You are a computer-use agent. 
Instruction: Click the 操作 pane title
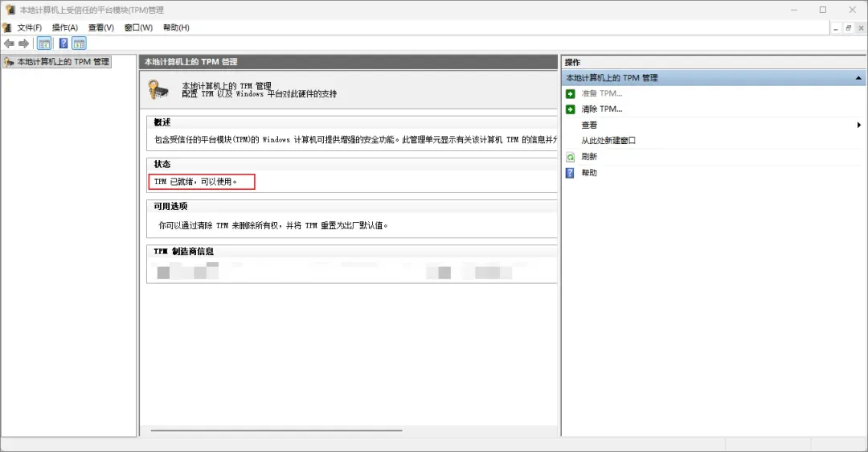tap(572, 62)
